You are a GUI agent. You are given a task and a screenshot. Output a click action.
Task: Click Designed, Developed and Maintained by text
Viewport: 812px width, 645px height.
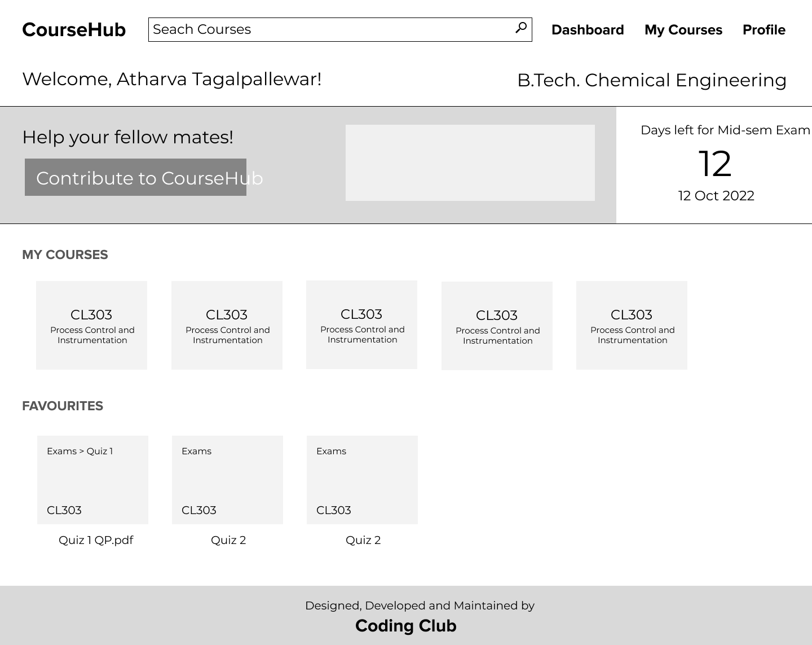point(420,605)
